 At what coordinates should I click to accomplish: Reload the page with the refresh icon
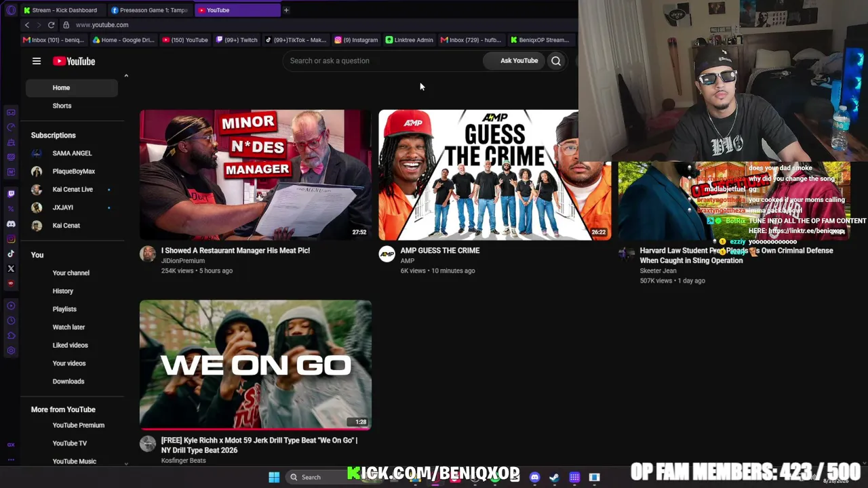coord(51,25)
